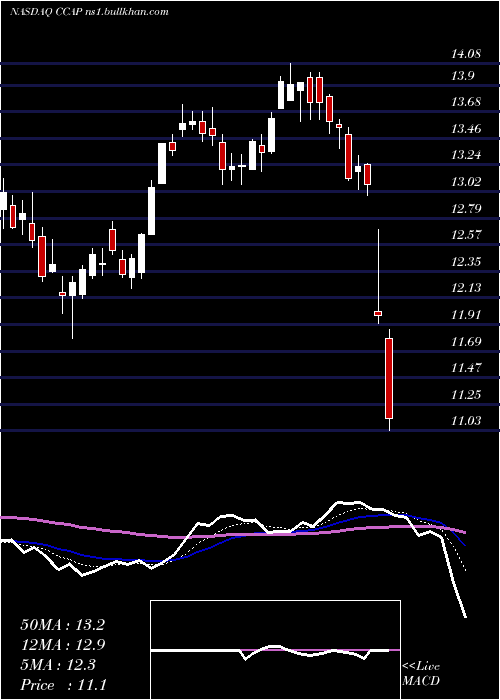
Task: Click the 11.25 price axis label
Action: (467, 394)
